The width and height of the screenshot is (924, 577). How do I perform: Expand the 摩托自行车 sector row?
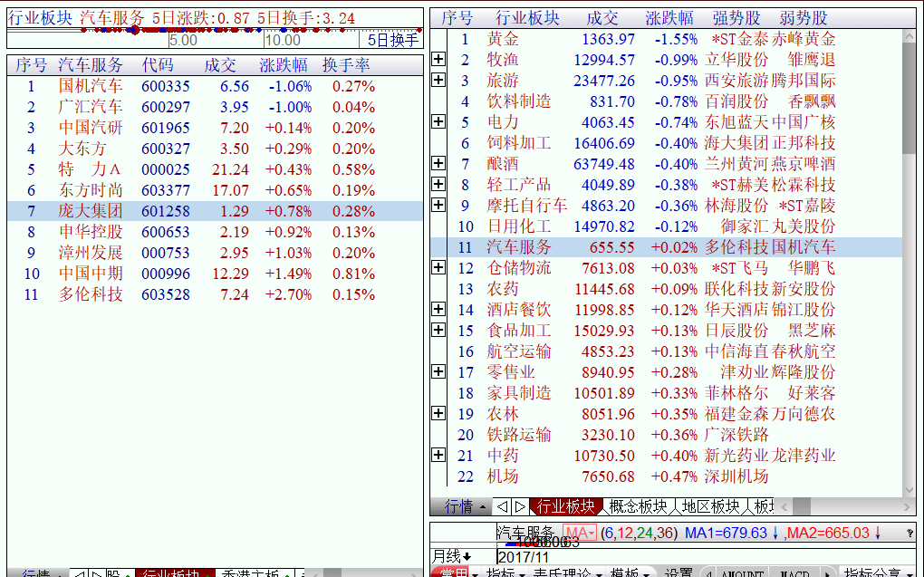pos(438,205)
